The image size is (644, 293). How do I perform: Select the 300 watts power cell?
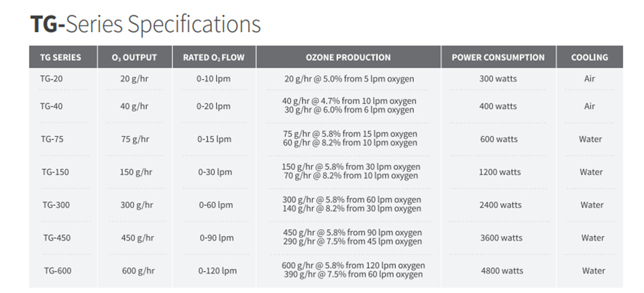click(x=498, y=78)
